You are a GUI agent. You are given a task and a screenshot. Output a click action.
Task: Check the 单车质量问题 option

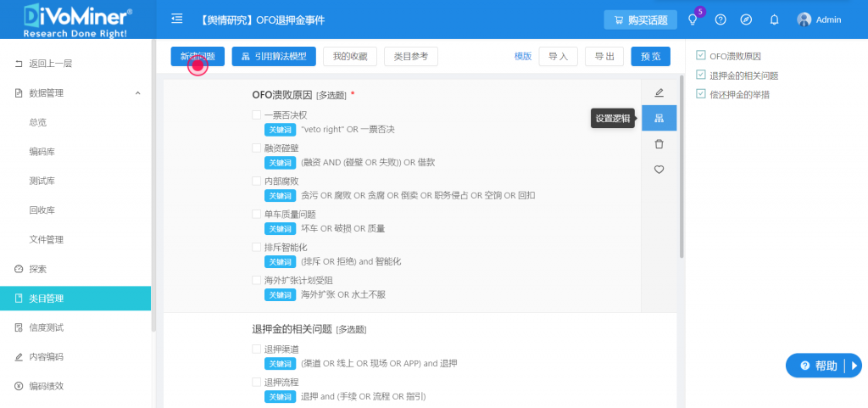(256, 215)
